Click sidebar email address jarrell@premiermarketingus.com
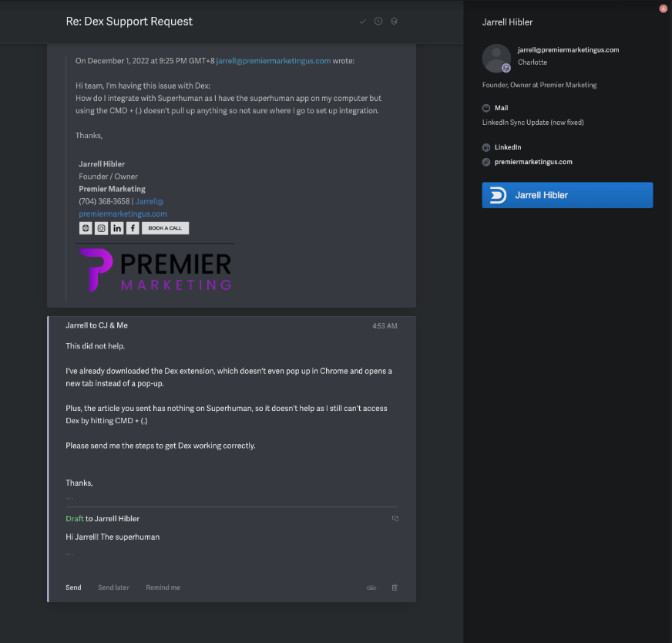The image size is (672, 643). click(x=568, y=49)
